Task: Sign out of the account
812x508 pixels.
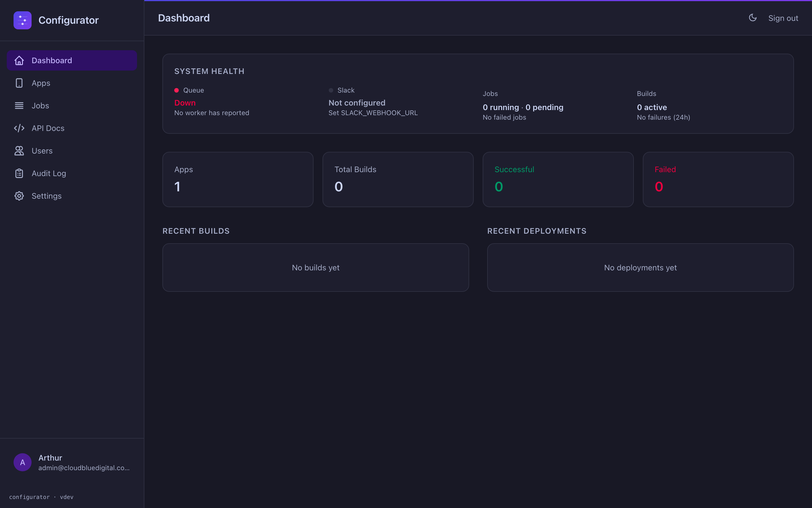Action: 783,18
